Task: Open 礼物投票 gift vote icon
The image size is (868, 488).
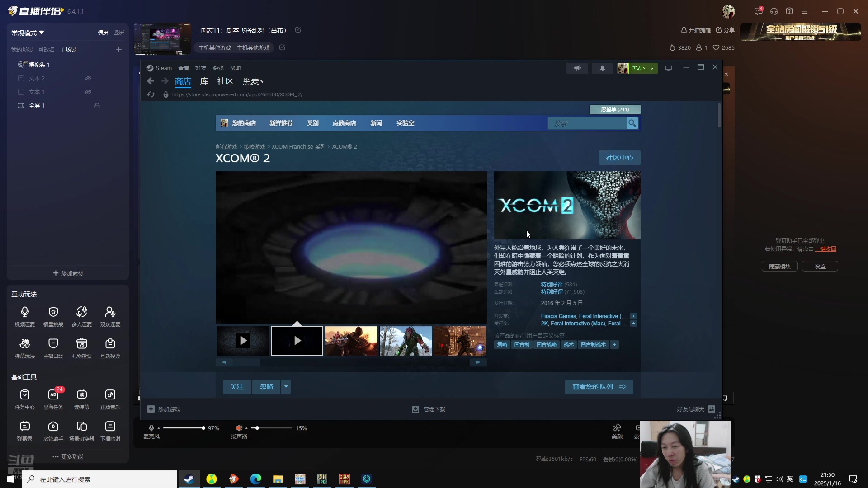Action: coord(82,348)
